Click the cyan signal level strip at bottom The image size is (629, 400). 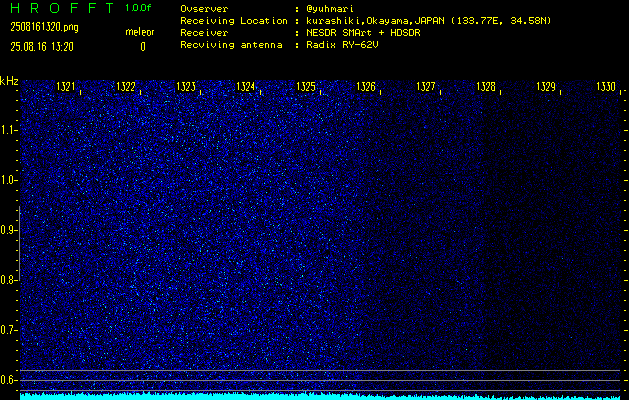(x=320, y=396)
